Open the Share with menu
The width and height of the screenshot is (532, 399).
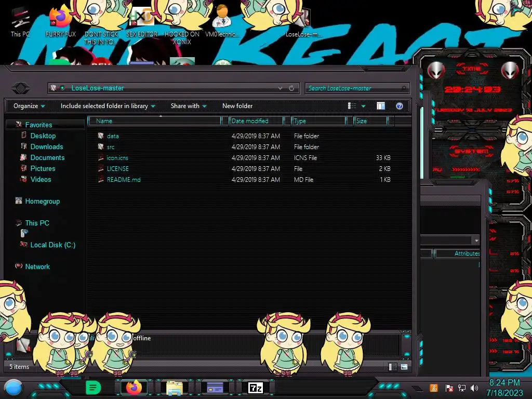click(x=189, y=106)
